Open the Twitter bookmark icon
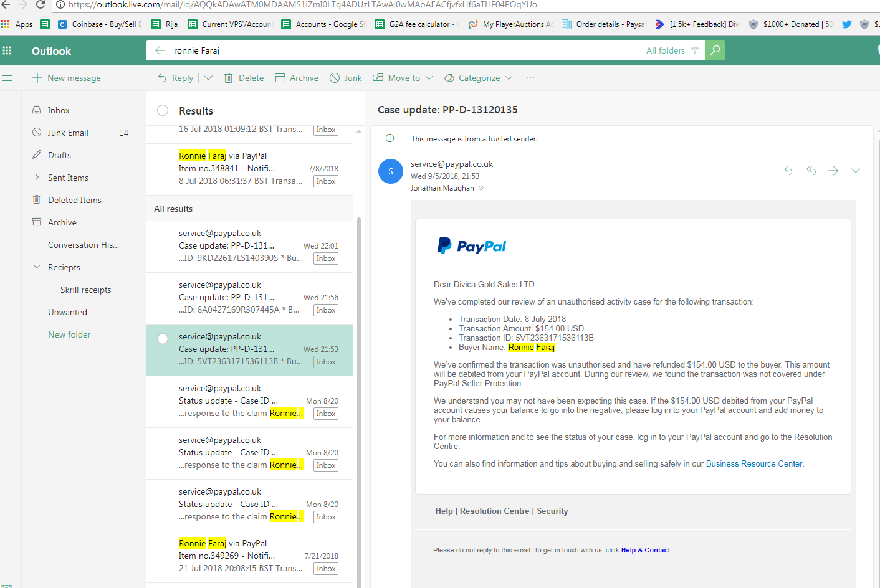The image size is (880, 588). (846, 24)
